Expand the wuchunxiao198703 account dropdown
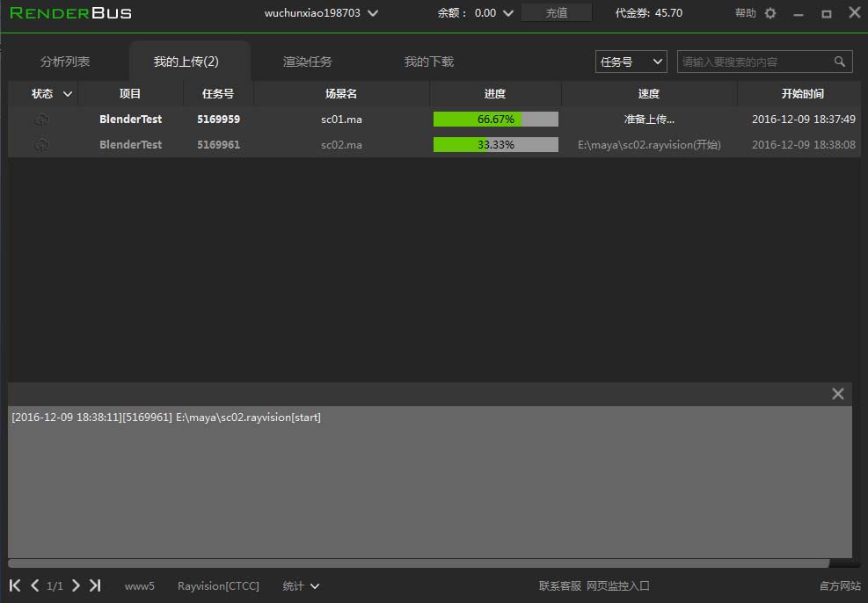 point(373,12)
